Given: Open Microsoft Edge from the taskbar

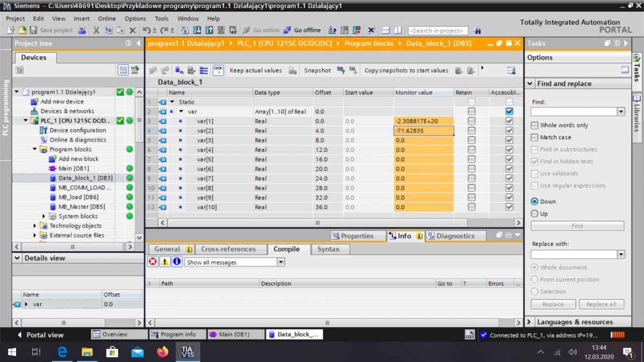Looking at the screenshot, I should coord(62,352).
